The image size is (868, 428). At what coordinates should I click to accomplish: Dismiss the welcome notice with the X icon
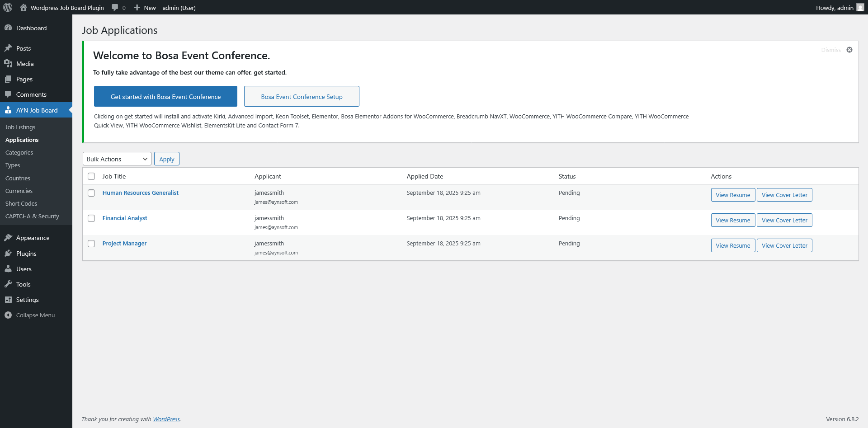(849, 50)
